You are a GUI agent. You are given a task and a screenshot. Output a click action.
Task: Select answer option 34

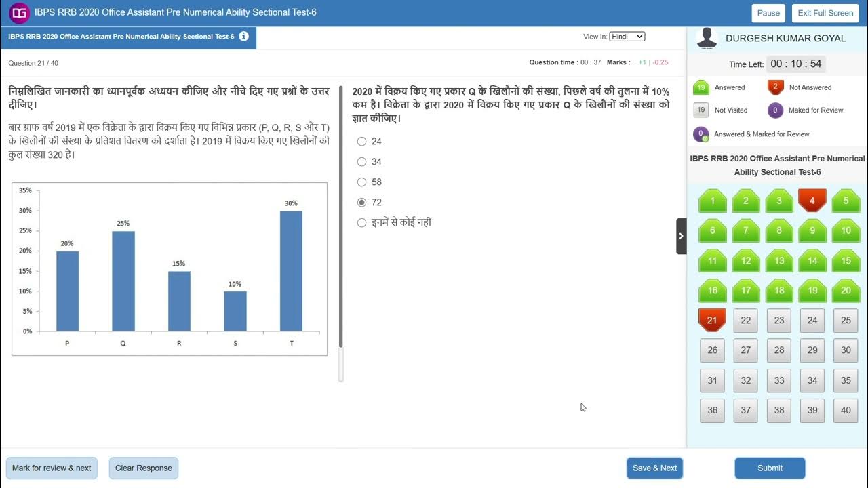361,162
